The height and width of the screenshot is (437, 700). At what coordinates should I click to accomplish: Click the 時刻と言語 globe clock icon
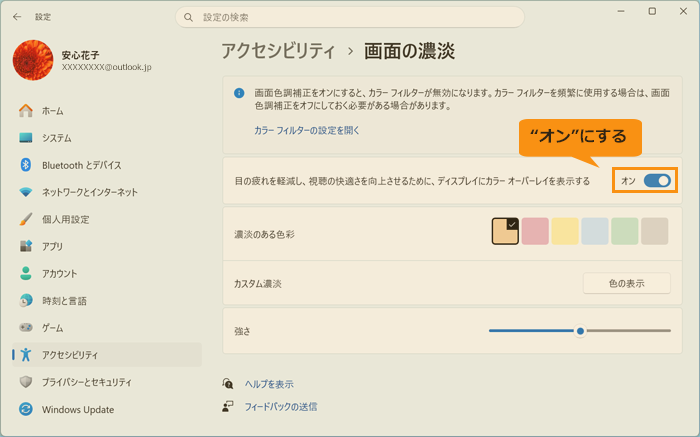[x=26, y=301]
